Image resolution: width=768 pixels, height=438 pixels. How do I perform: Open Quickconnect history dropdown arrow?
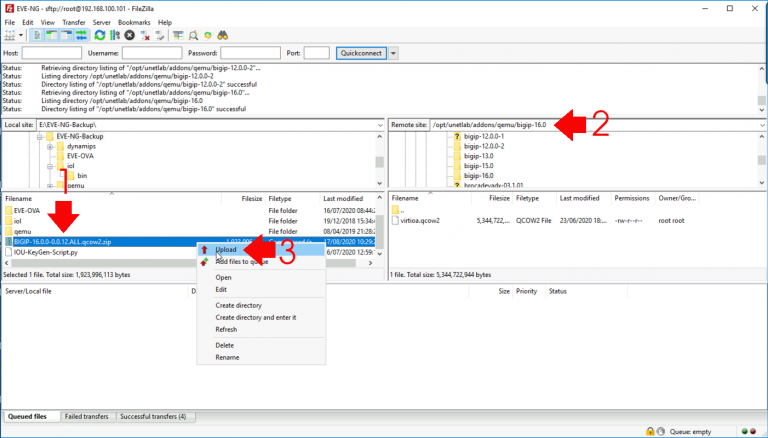point(393,53)
